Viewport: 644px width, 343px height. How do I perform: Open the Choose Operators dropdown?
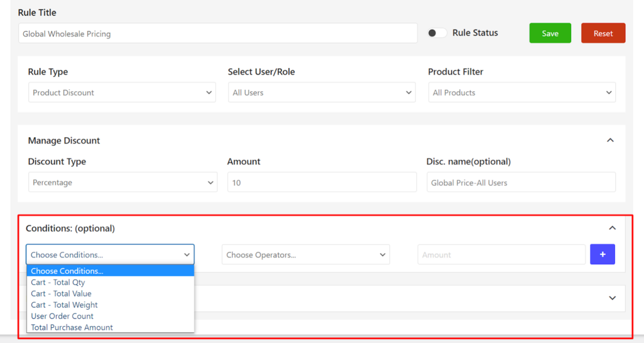tap(306, 254)
